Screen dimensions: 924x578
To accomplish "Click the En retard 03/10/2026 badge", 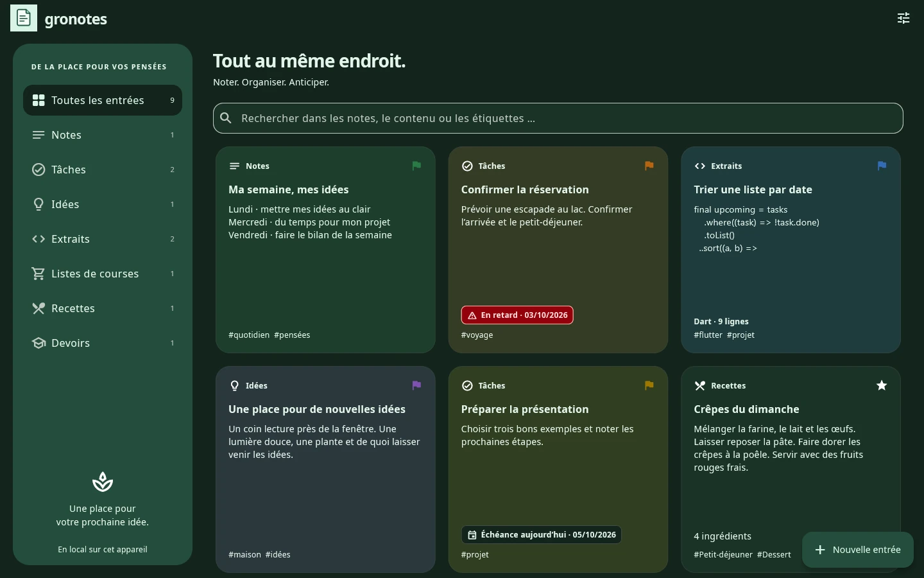I will (517, 315).
